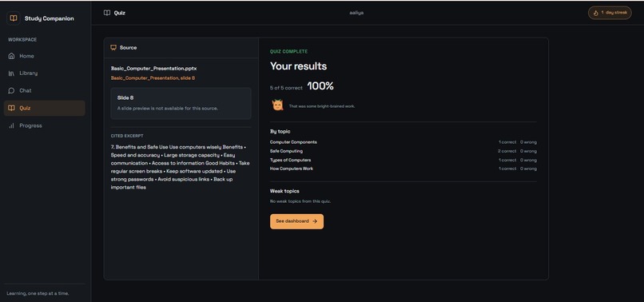
Task: Click the Study Companion book logo icon
Action: pos(14,18)
